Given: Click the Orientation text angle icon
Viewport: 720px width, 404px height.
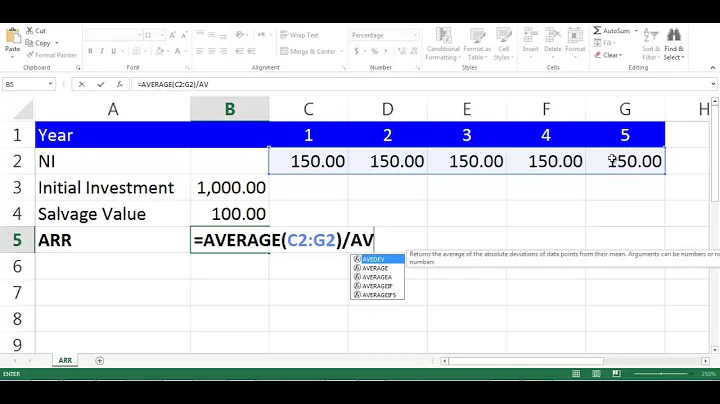Looking at the screenshot, I should (x=240, y=34).
